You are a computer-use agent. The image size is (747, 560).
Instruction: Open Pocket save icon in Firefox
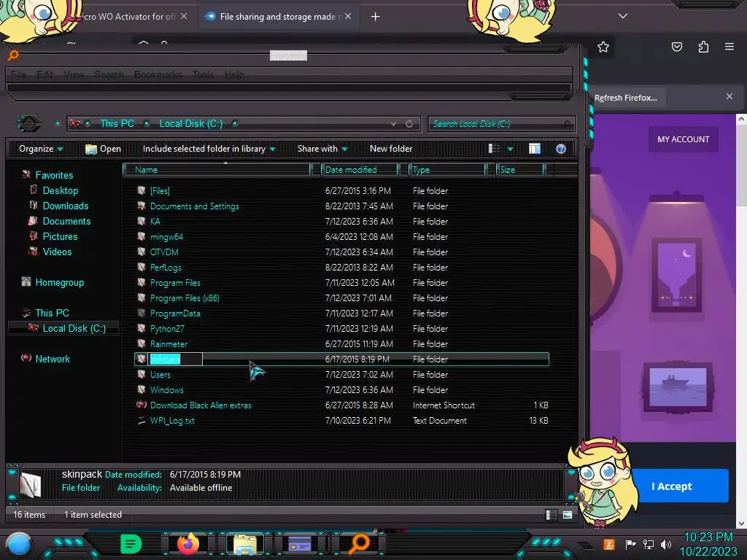[x=677, y=47]
